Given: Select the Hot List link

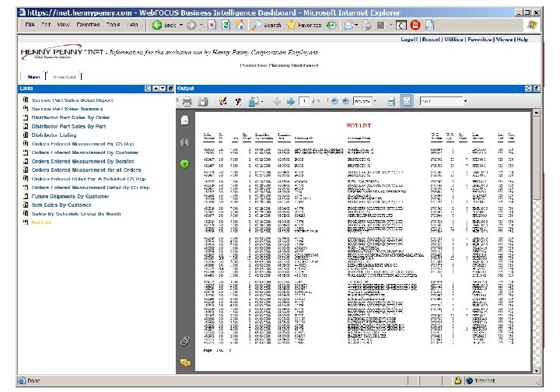Looking at the screenshot, I should point(41,222).
